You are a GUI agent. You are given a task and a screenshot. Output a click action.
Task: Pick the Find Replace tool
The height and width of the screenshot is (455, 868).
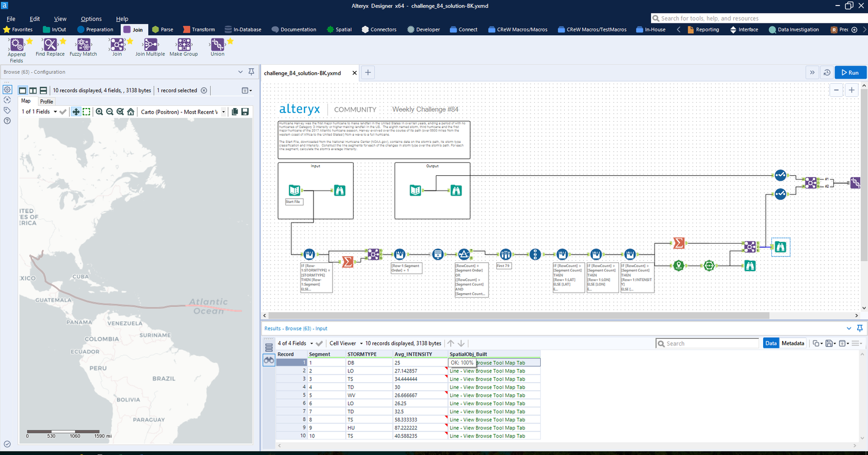(x=50, y=45)
